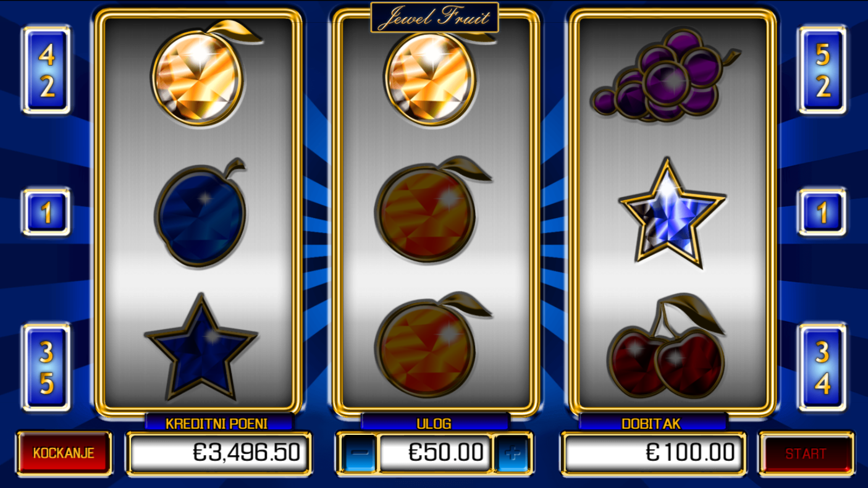Increase the bet with the plus button
The height and width of the screenshot is (488, 868).
pyautogui.click(x=512, y=453)
